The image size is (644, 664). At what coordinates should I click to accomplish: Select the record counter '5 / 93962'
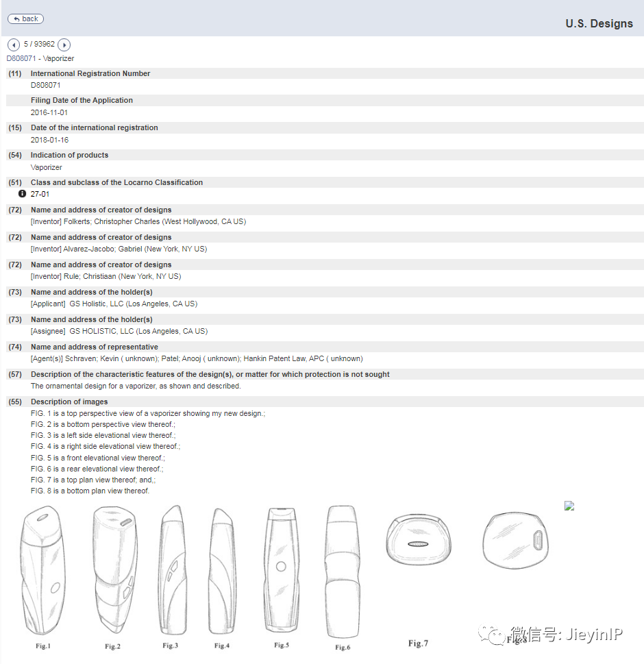pos(39,44)
